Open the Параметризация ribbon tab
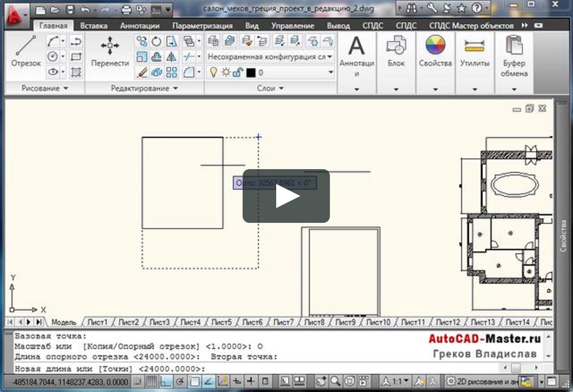 202,26
